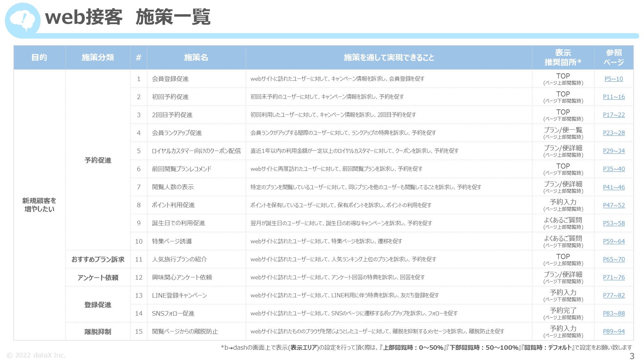This screenshot has height=362, width=644.
Task: Select the 会員登録促進 measure name
Action: [x=170, y=79]
